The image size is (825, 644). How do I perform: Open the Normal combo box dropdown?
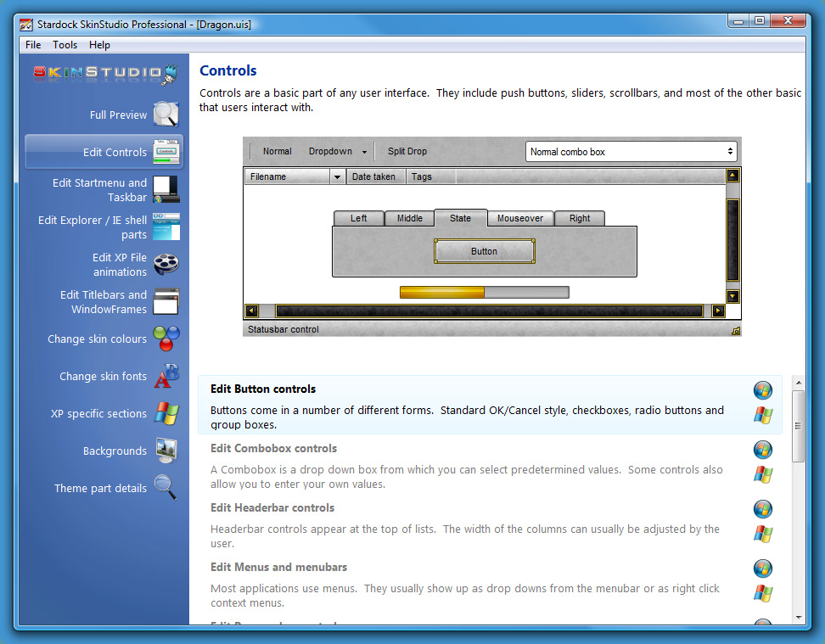(631, 152)
